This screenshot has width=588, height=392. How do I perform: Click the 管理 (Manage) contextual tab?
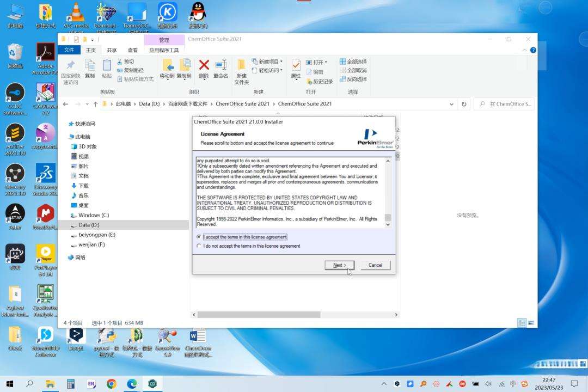164,40
